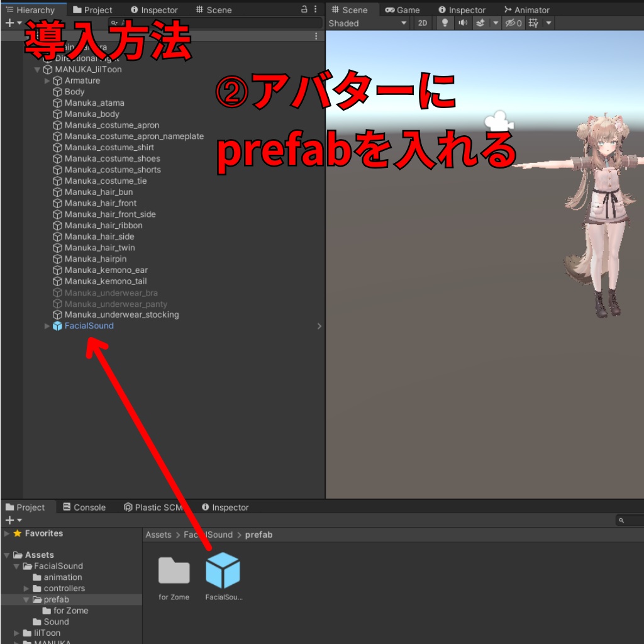Collapse the MANUKA_lilToon hierarchy tree
The height and width of the screenshot is (644, 644).
point(37,69)
